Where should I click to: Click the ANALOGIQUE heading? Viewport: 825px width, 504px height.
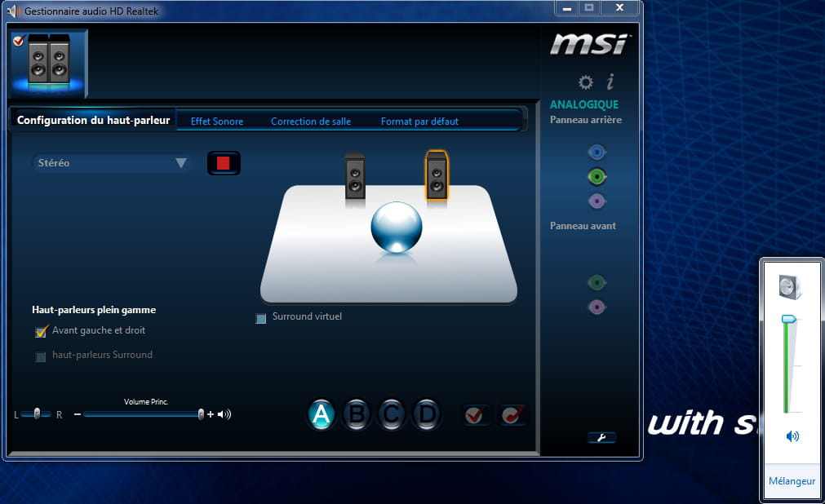pyautogui.click(x=584, y=104)
